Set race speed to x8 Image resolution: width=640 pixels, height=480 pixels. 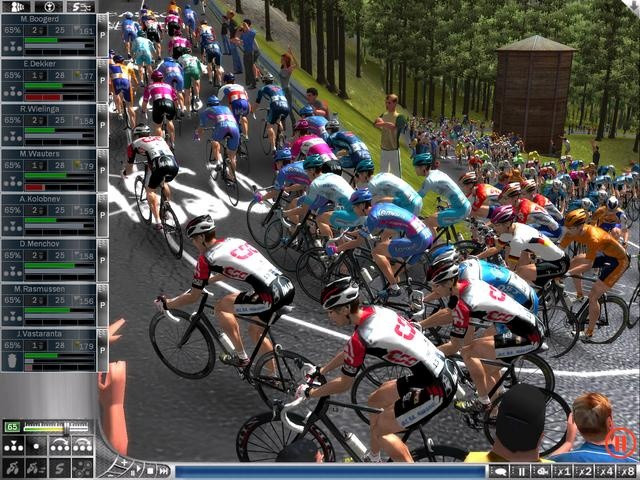pyautogui.click(x=627, y=472)
